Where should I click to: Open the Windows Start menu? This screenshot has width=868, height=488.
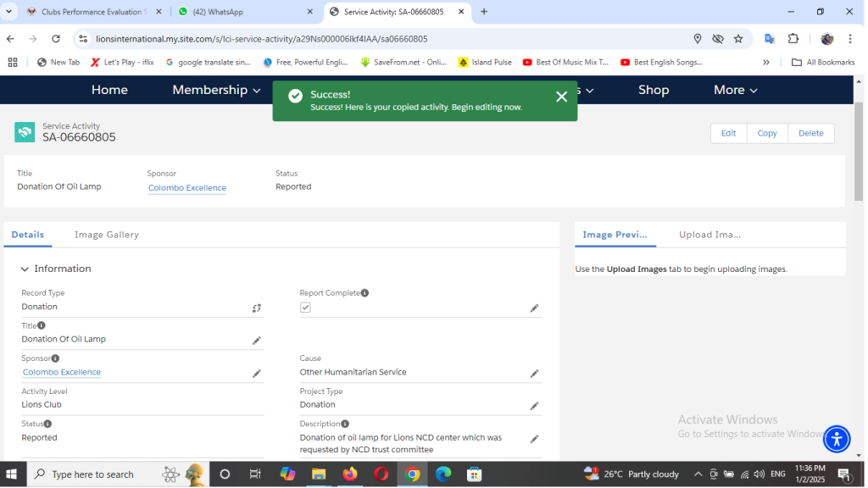[12, 474]
